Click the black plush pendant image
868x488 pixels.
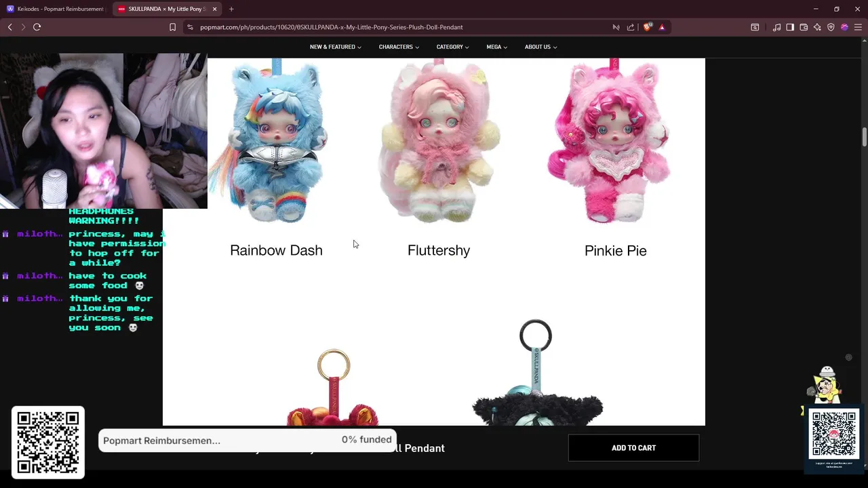(536, 373)
